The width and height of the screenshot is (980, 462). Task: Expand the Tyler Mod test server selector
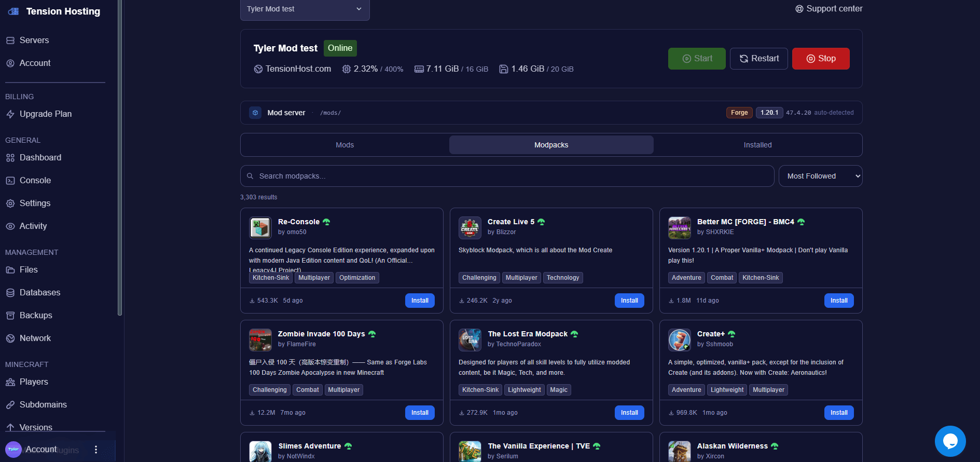pos(305,9)
